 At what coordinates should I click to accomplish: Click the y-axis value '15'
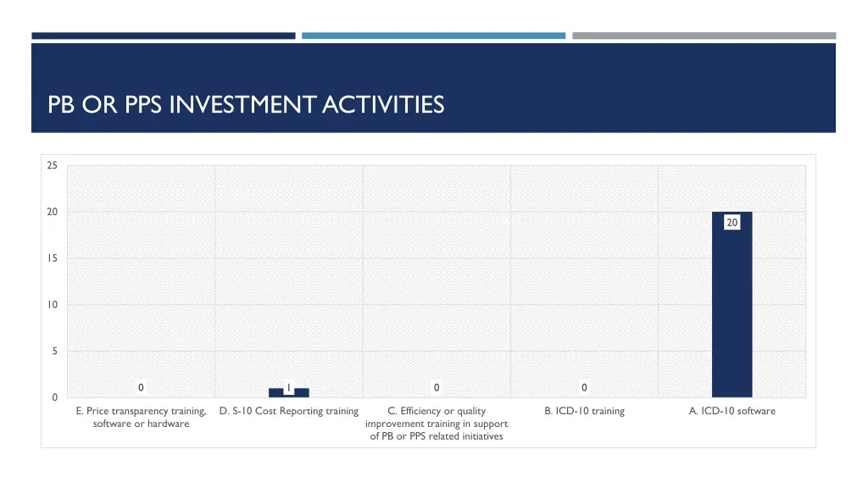pyautogui.click(x=52, y=258)
